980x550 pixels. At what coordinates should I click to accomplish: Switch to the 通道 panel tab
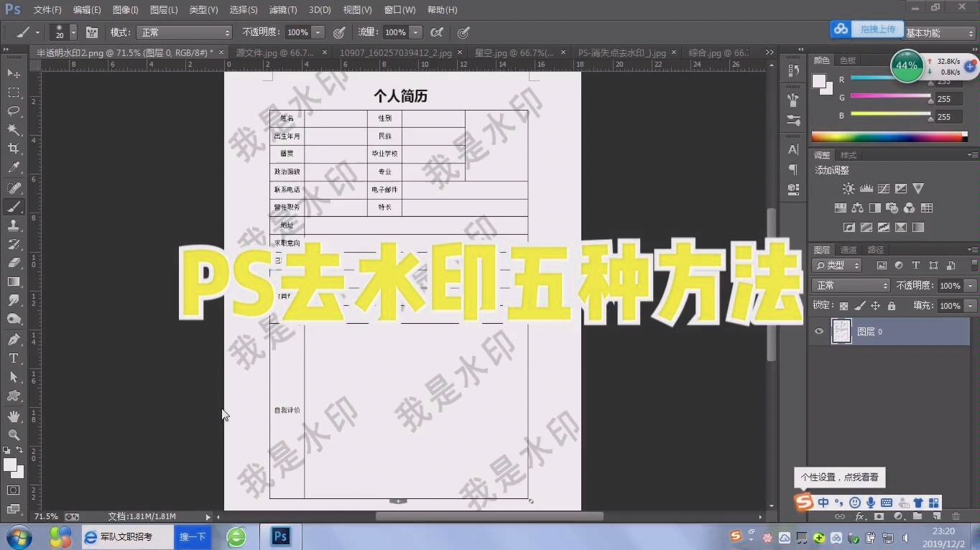click(849, 250)
